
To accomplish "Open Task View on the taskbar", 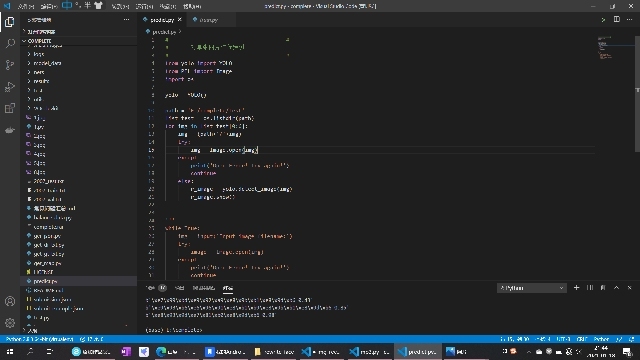I will (50, 351).
